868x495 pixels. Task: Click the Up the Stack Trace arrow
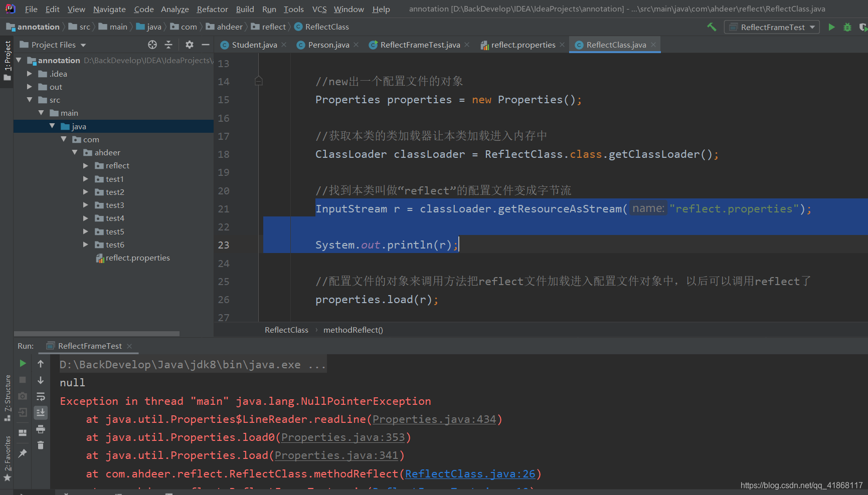point(41,364)
